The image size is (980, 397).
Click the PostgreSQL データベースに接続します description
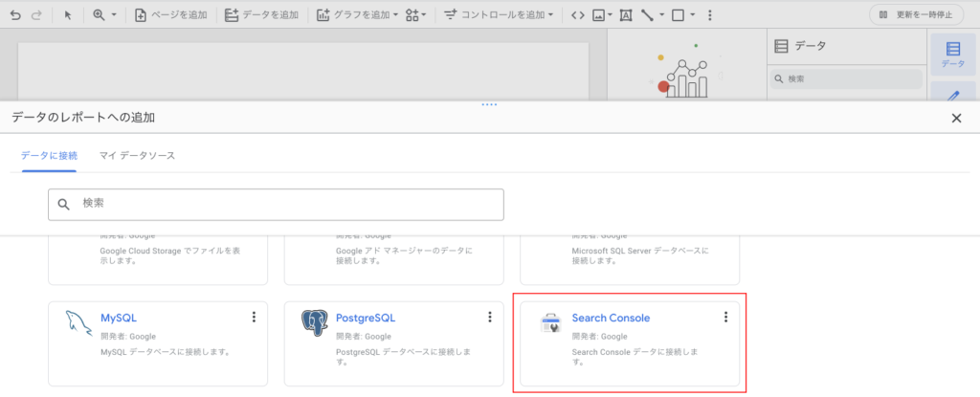click(401, 357)
